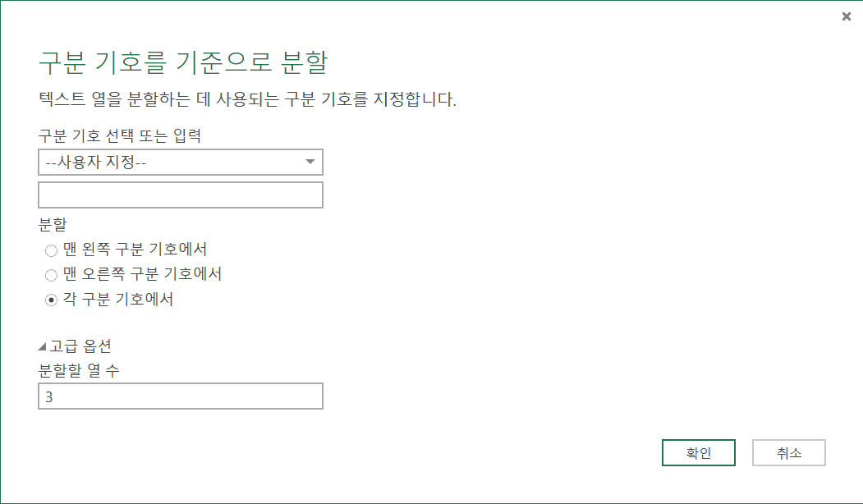Image resolution: width=863 pixels, height=504 pixels.
Task: Click the 맨 왼쪽 구분 기호에서 option text
Action: [135, 249]
